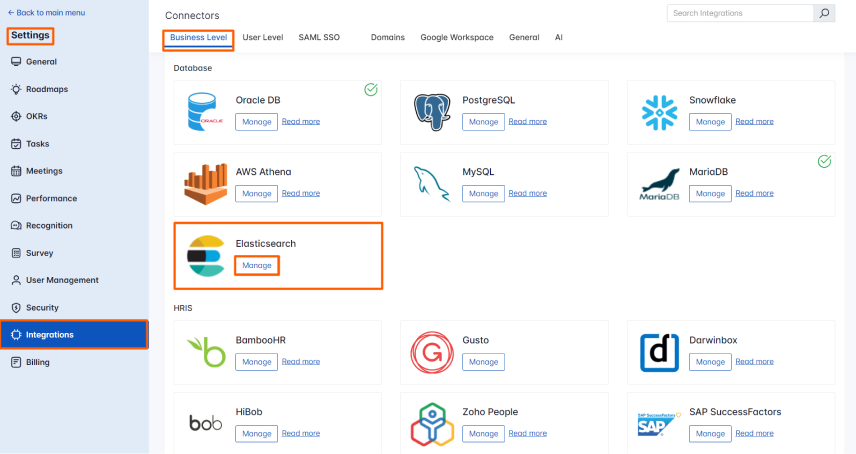Go back to main menu
The height and width of the screenshot is (454, 856).
tap(46, 13)
